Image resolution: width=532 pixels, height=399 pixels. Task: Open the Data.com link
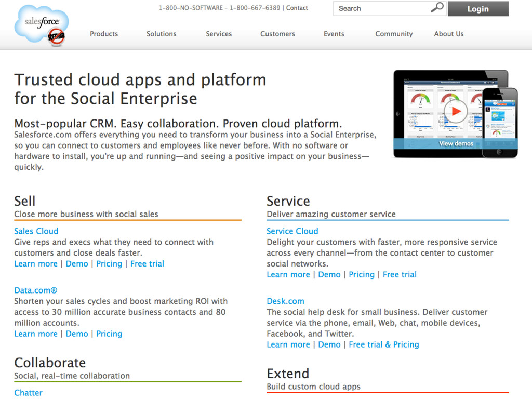[36, 290]
